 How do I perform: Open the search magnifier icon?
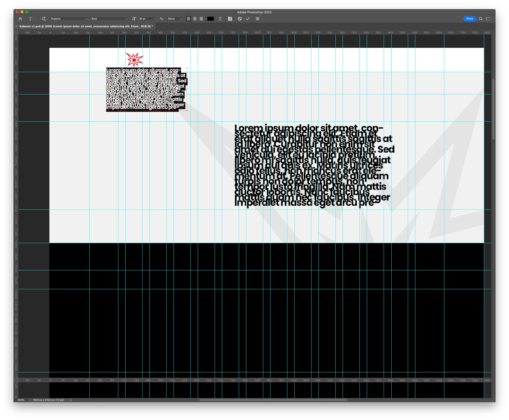click(481, 19)
